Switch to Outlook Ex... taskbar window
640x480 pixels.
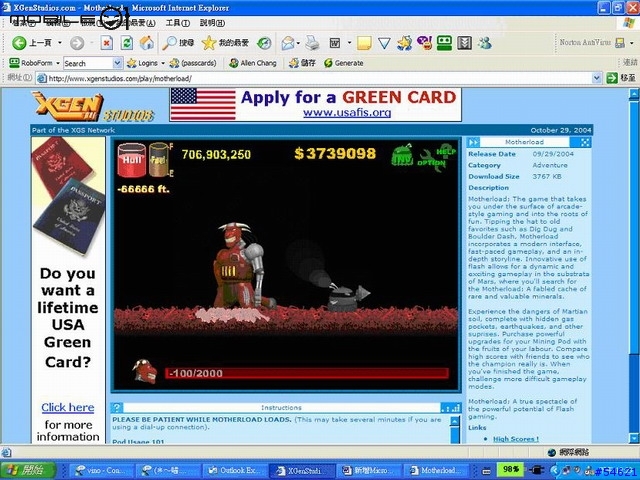coord(236,471)
